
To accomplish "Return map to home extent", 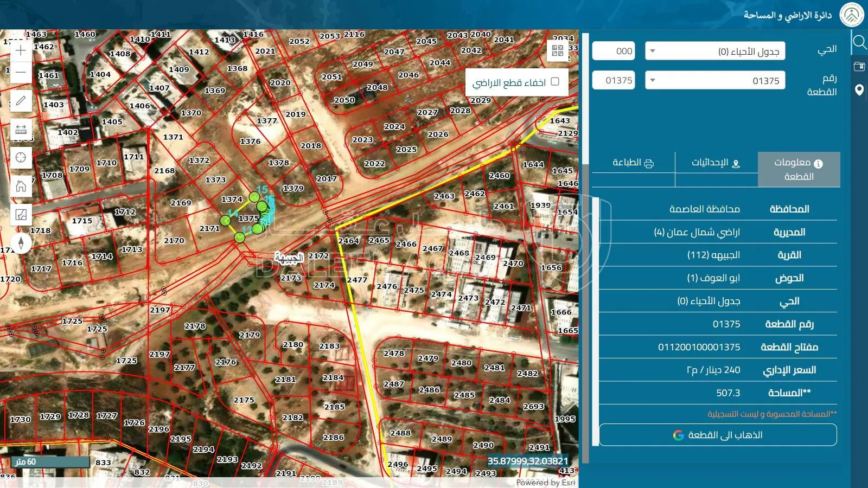I will pyautogui.click(x=21, y=187).
